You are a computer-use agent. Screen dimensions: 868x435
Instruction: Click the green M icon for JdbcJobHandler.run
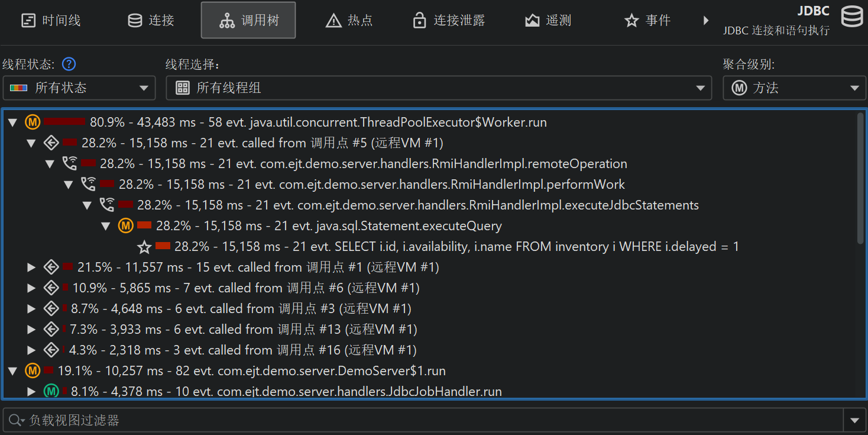click(51, 391)
